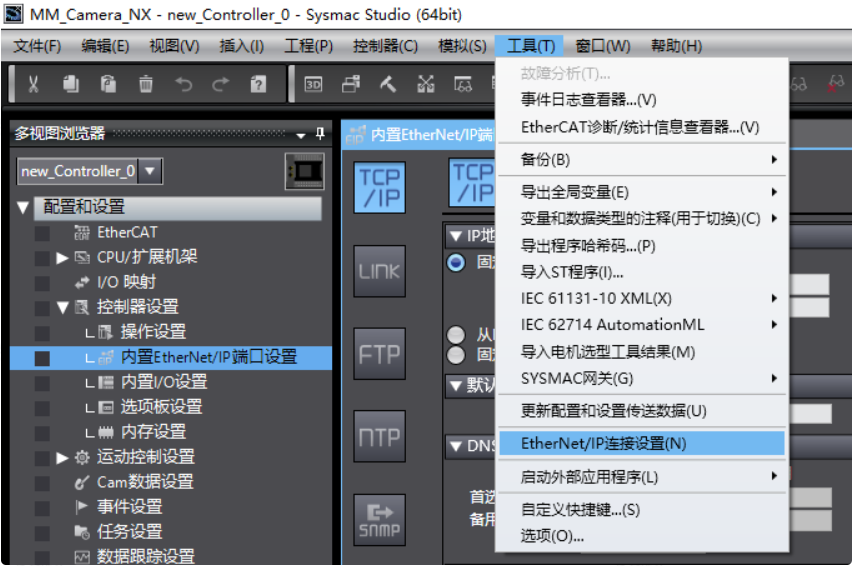Choose 选项(O)... from the Tools menu
This screenshot has height=566, width=852.
tap(642, 536)
